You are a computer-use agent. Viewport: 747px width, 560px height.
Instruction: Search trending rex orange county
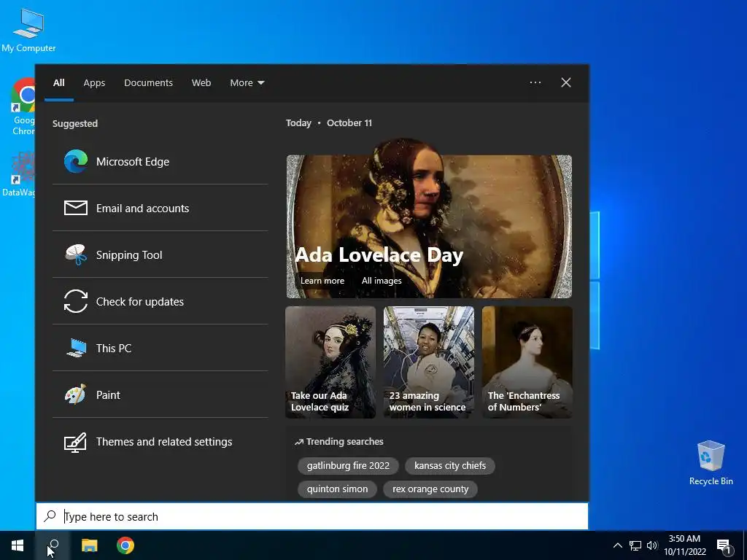(430, 489)
